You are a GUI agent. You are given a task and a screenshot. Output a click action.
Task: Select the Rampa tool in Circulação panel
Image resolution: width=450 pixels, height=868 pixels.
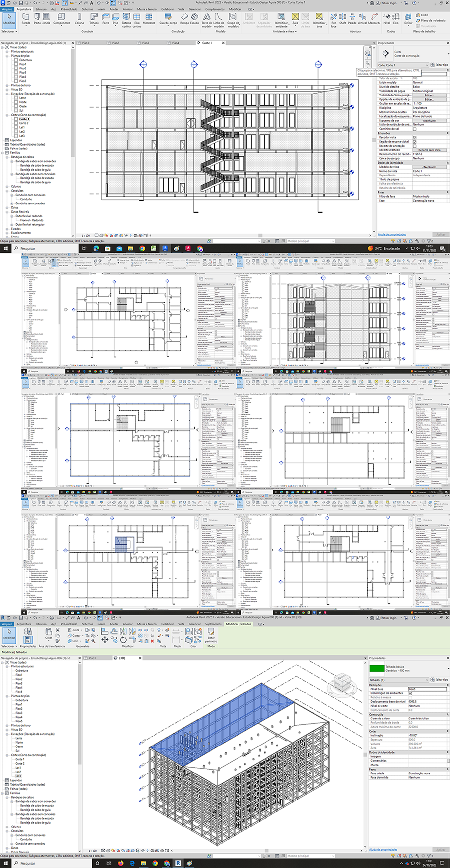point(184,19)
